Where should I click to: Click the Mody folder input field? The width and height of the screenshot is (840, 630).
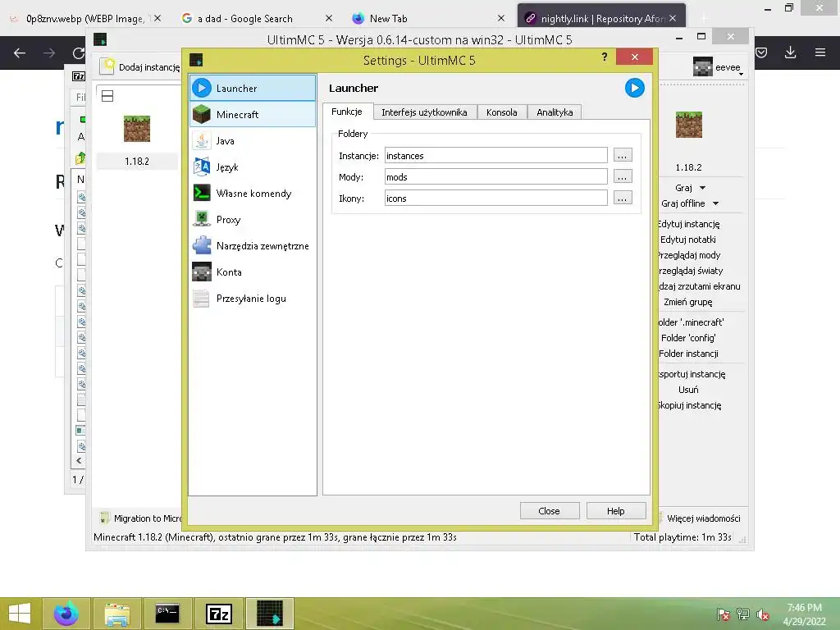pyautogui.click(x=495, y=177)
